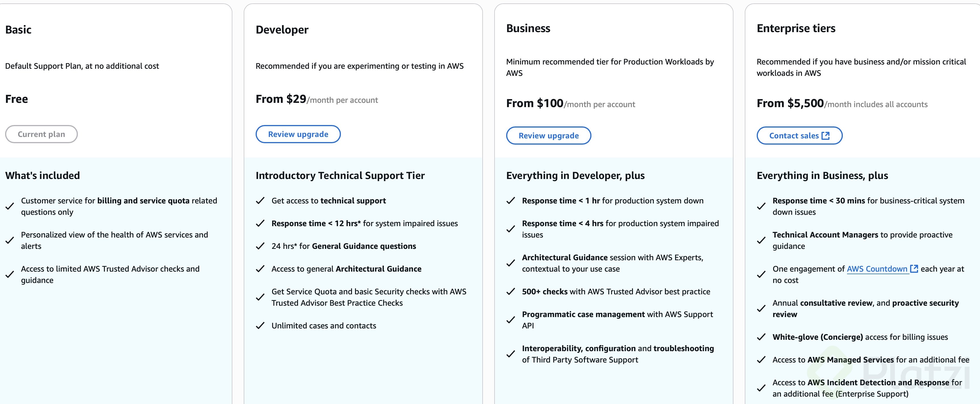Click the checkmark beside Programmatic case management
The height and width of the screenshot is (404, 980).
510,320
